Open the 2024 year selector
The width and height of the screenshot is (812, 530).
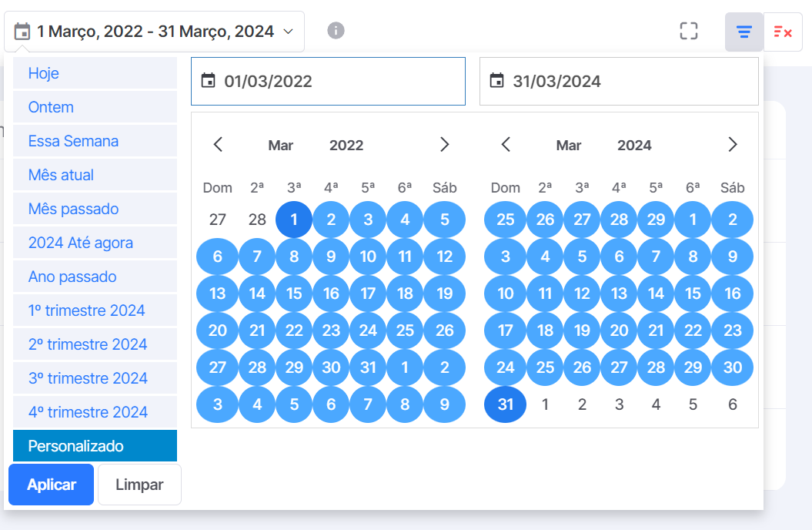pyautogui.click(x=634, y=146)
